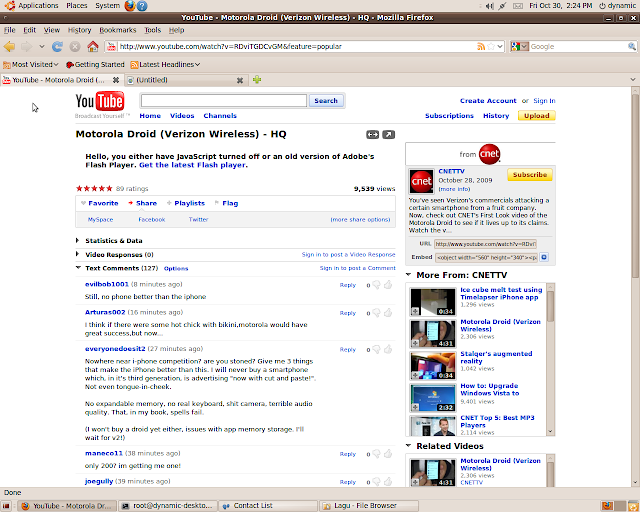
Task: Click the page vertical scrollbar thumb
Action: (x=636, y=186)
